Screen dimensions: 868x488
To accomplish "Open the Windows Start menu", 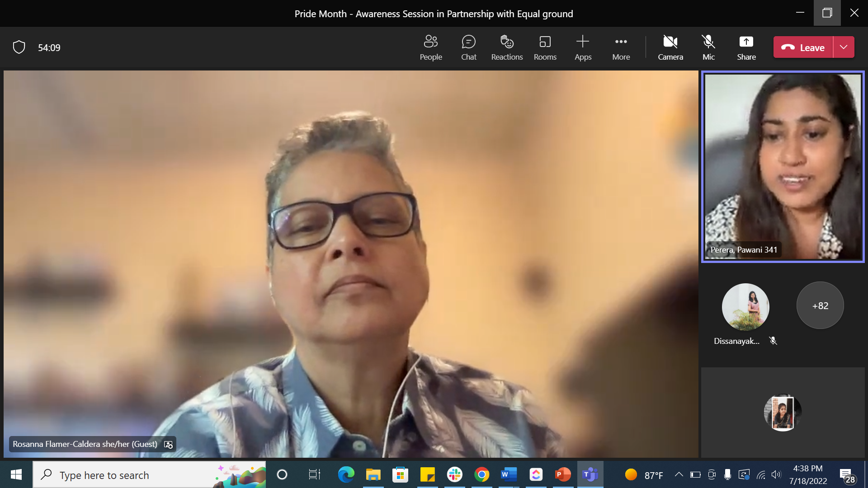I will [x=16, y=474].
